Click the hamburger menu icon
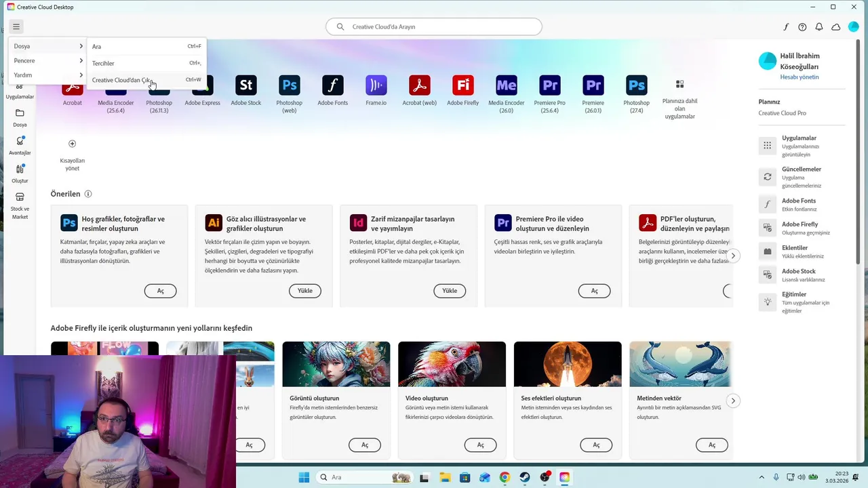Viewport: 868px width, 488px height. (x=16, y=27)
